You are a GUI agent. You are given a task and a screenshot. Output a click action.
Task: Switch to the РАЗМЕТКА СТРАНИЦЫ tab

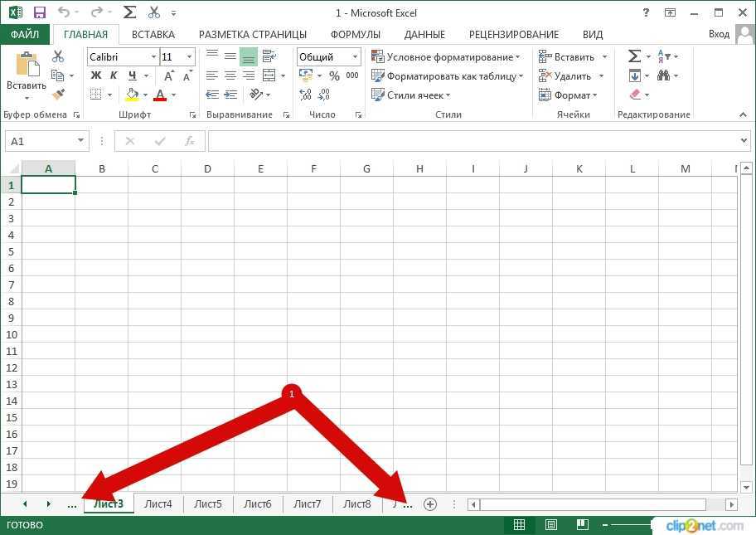pos(253,34)
